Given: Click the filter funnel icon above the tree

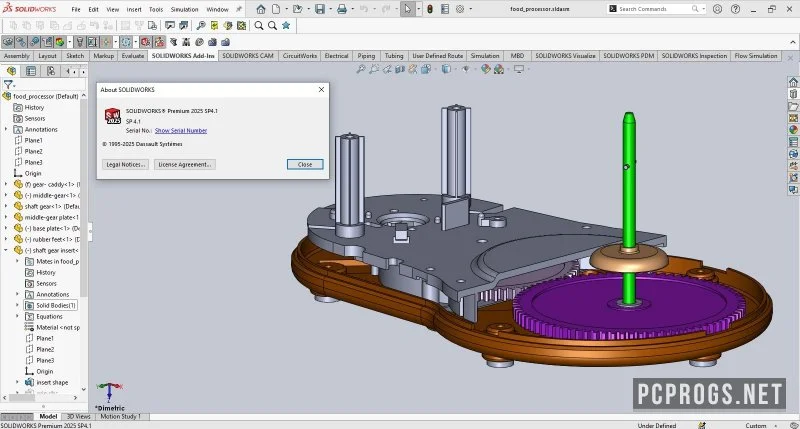Looking at the screenshot, I should coord(8,84).
